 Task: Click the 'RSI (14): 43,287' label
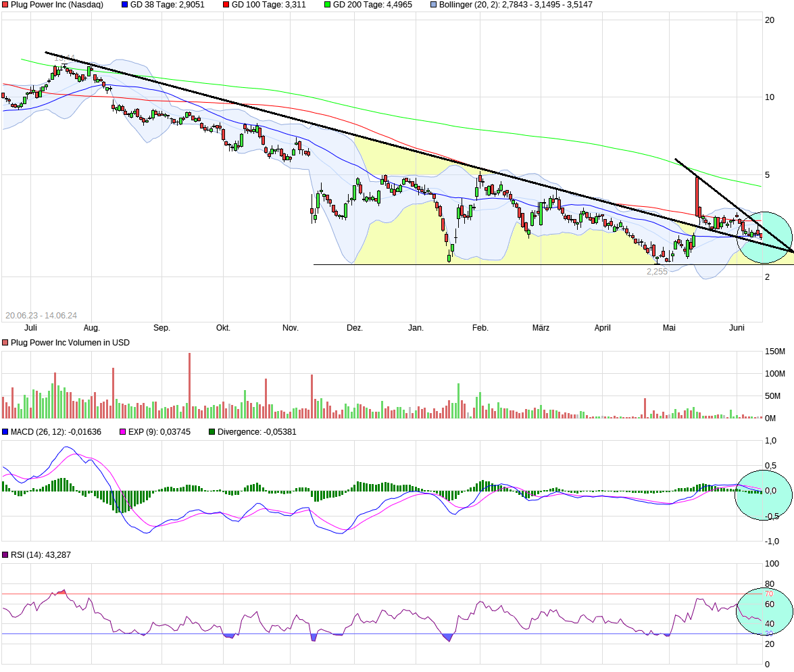tap(41, 555)
